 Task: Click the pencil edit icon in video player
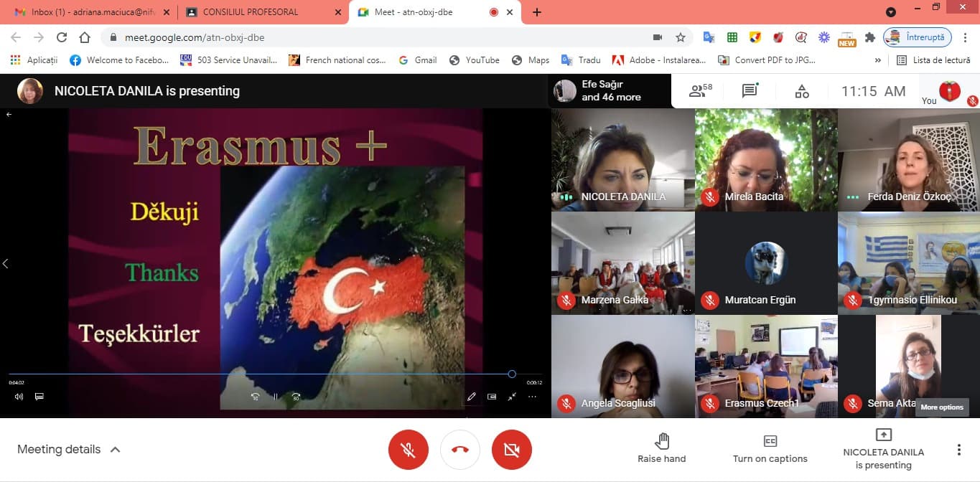[x=472, y=396]
